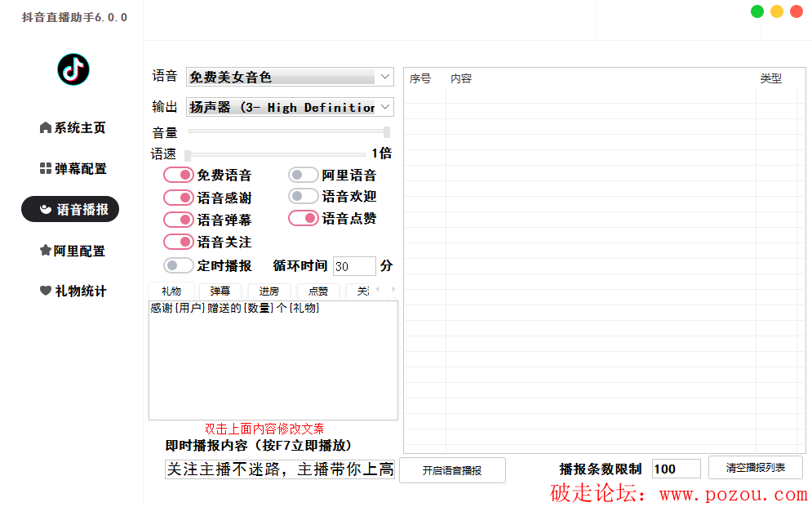Click the 清空播报列表 button
812x507 pixels.
(x=756, y=468)
